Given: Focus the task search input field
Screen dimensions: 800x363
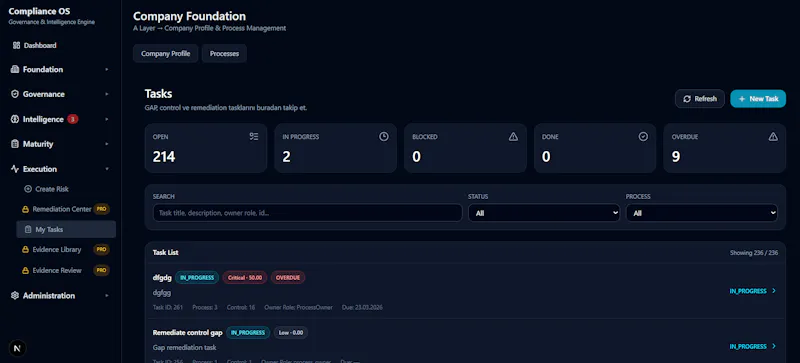Looking at the screenshot, I should click(308, 213).
